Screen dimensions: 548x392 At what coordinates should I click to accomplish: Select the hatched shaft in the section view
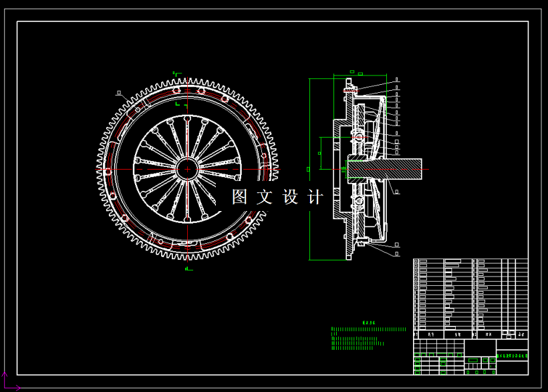[x=384, y=169]
